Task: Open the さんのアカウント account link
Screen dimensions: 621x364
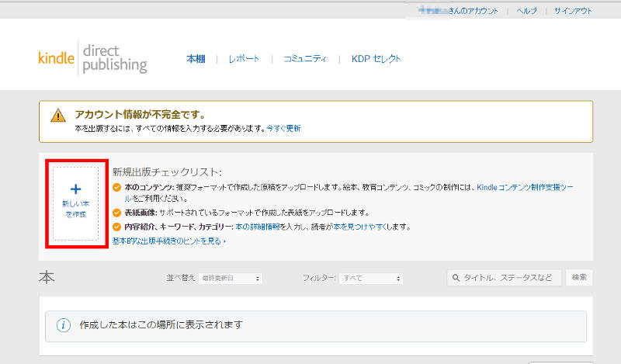Action: (458, 11)
